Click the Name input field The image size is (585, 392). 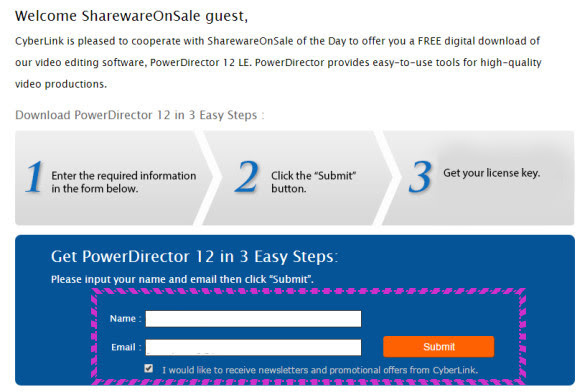coord(253,319)
